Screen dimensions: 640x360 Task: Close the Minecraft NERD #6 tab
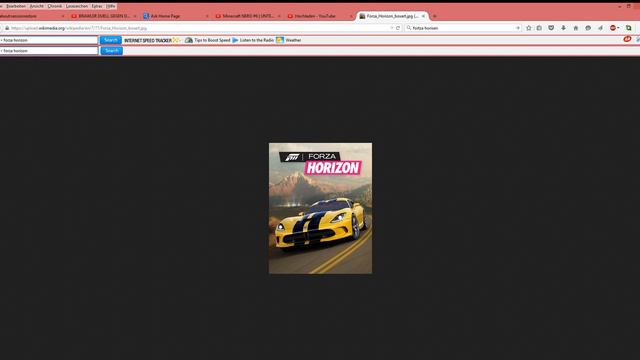tap(279, 16)
